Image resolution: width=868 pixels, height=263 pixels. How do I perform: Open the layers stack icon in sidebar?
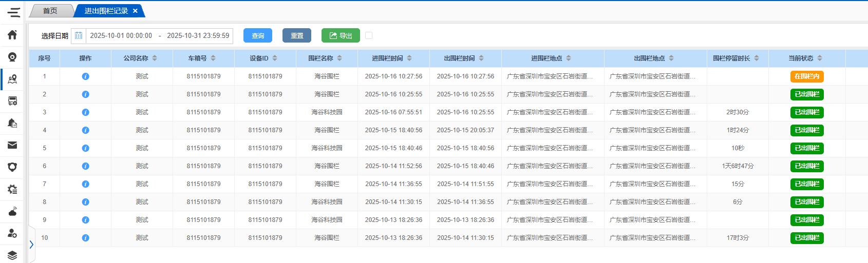tap(12, 255)
